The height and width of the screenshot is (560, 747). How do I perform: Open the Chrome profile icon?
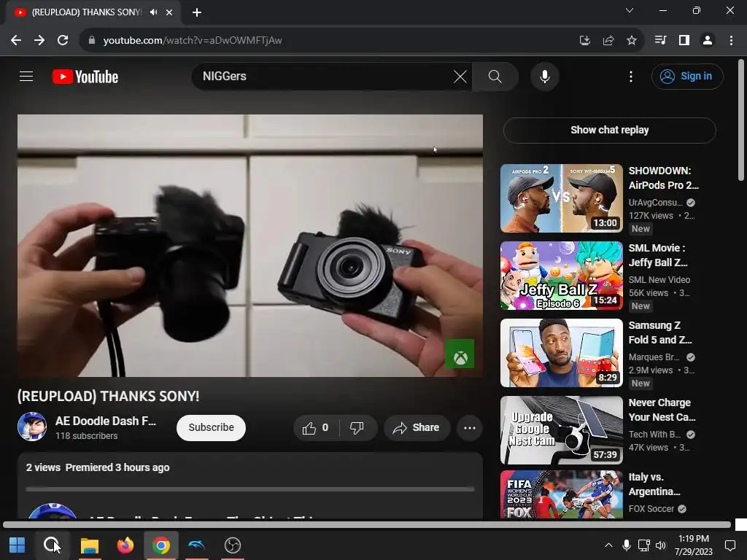click(x=708, y=41)
